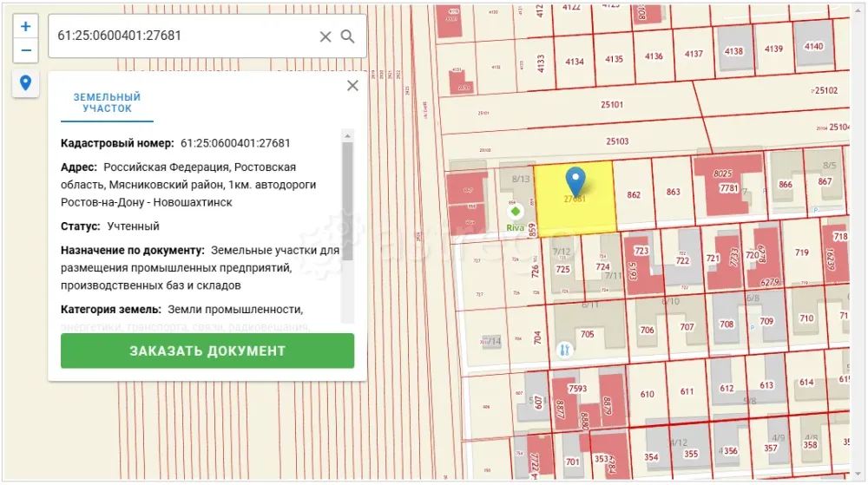This screenshot has width=868, height=485.
Task: Select map parcel 708
Action: pos(727,324)
